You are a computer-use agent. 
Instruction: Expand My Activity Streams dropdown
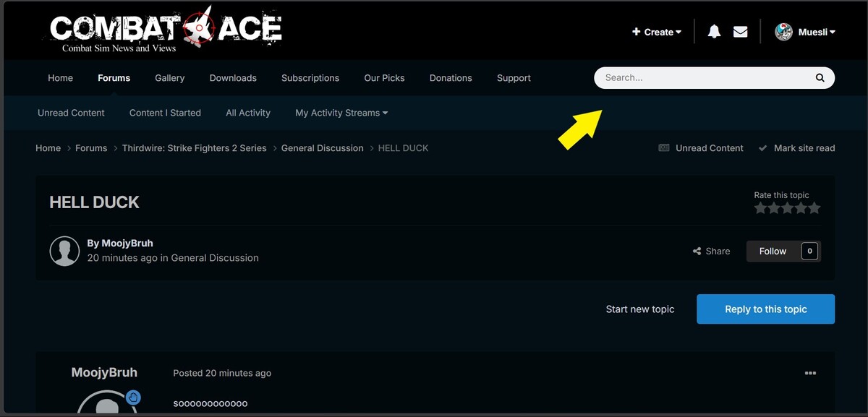coord(341,113)
